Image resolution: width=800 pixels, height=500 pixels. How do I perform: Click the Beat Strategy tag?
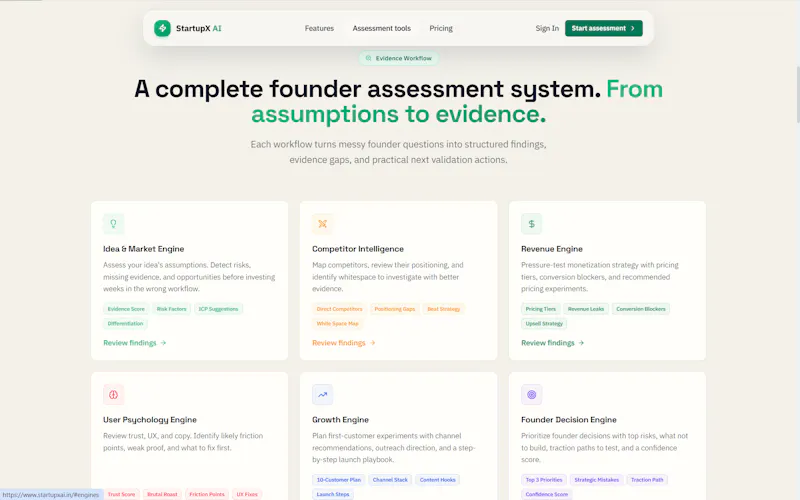443,309
